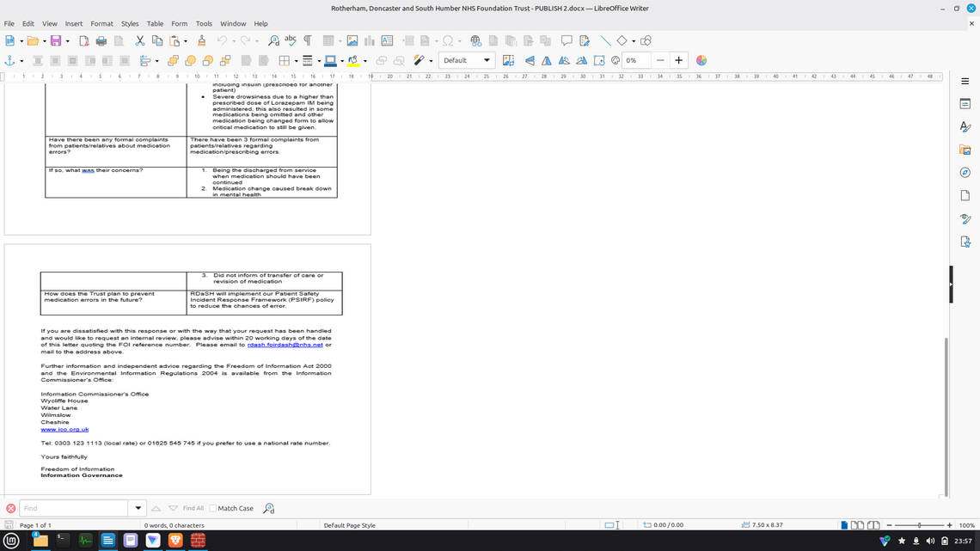Open the sidebar Navigator panel
The image size is (980, 551).
coord(965,173)
